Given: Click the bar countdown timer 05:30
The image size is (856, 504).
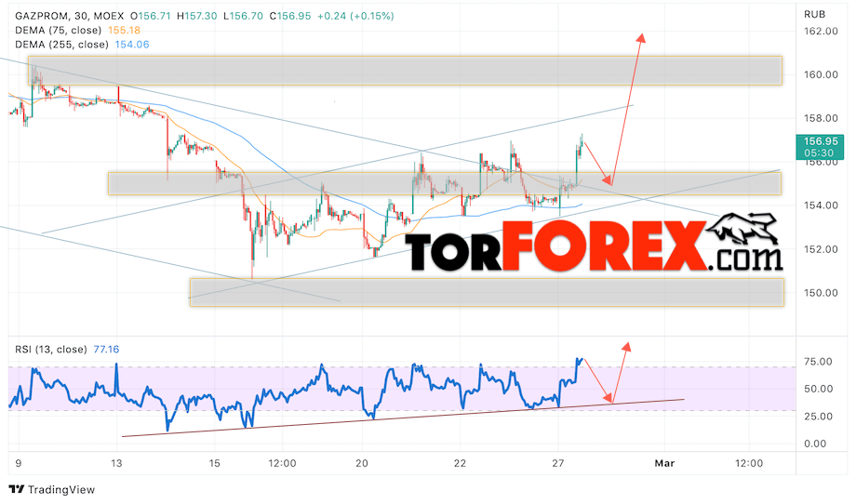Looking at the screenshot, I should pos(820,153).
